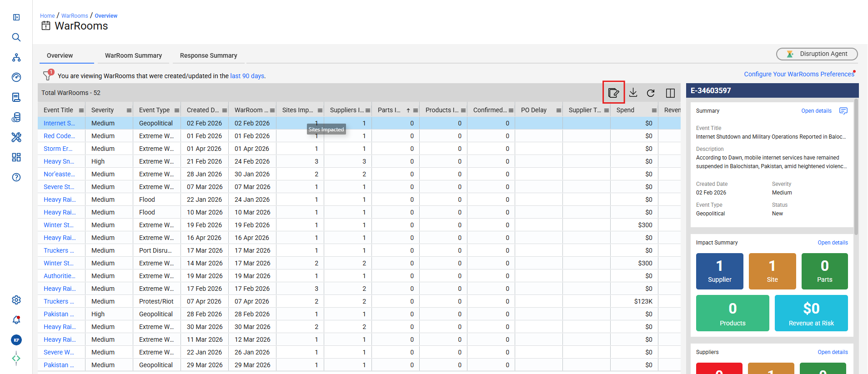Switch to Response Summary tab
This screenshot has width=868, height=374.
pos(209,55)
